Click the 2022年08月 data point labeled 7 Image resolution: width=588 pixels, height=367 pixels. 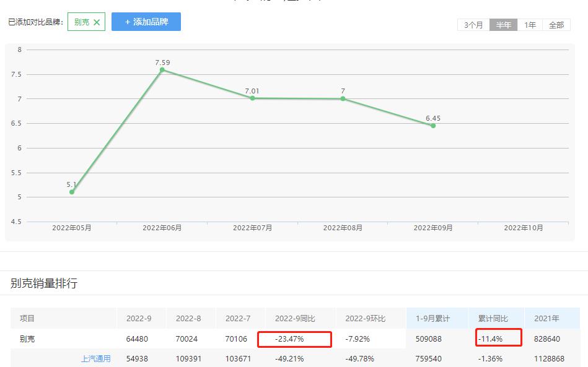[x=343, y=99]
